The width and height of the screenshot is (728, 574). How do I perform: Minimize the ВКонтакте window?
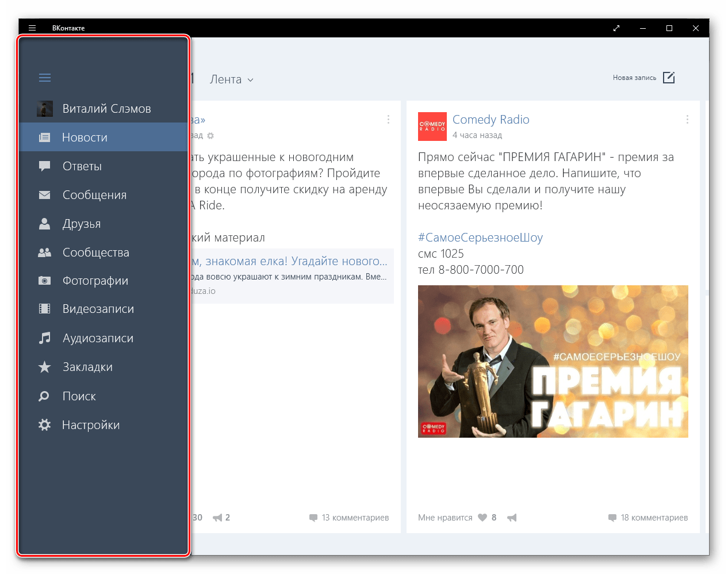643,28
